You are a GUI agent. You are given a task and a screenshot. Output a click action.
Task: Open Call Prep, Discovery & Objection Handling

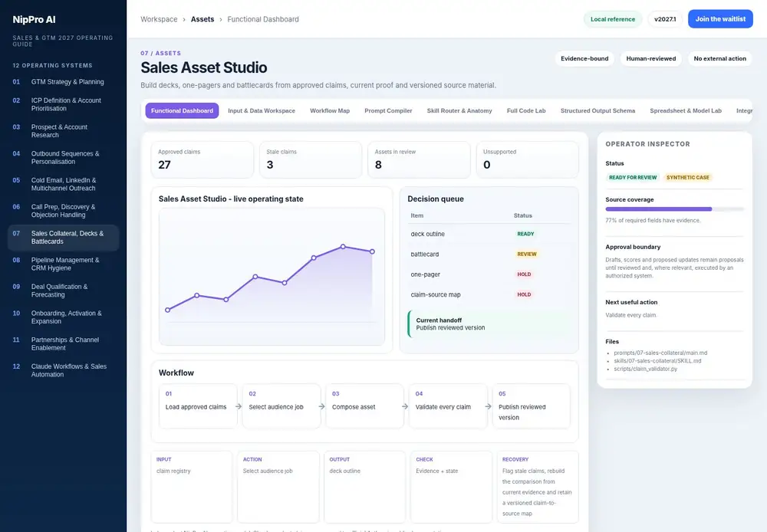coord(63,211)
